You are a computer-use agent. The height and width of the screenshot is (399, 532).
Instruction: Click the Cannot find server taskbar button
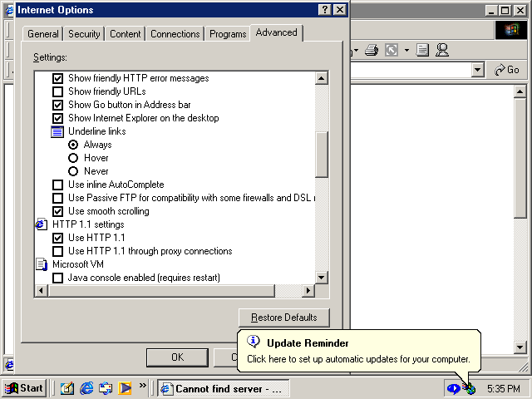[x=224, y=388]
